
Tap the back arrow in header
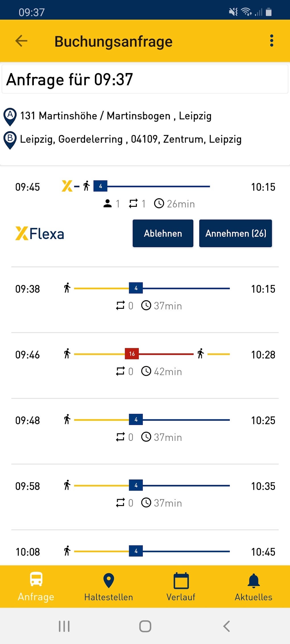click(x=21, y=41)
